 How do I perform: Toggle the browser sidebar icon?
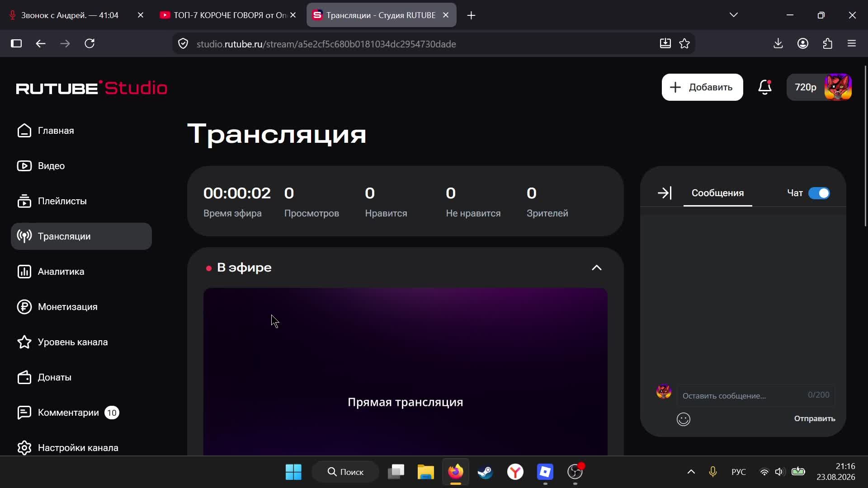[16, 44]
